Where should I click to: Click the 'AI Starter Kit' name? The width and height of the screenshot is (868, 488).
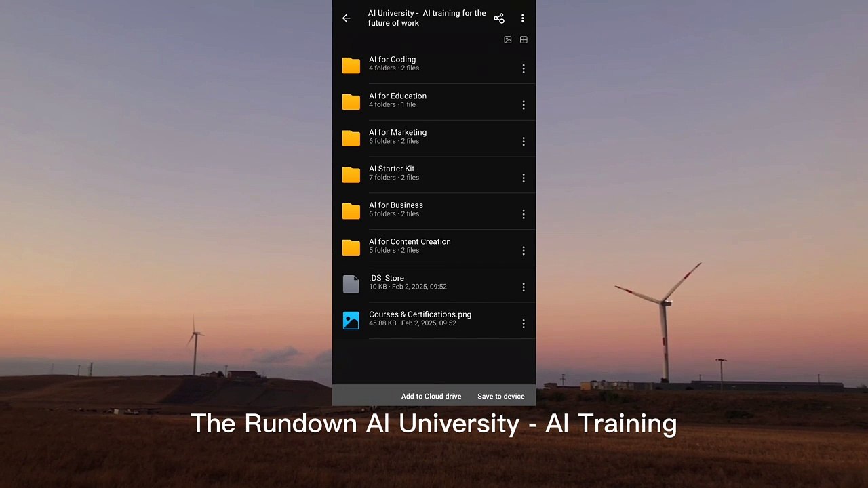[392, 169]
